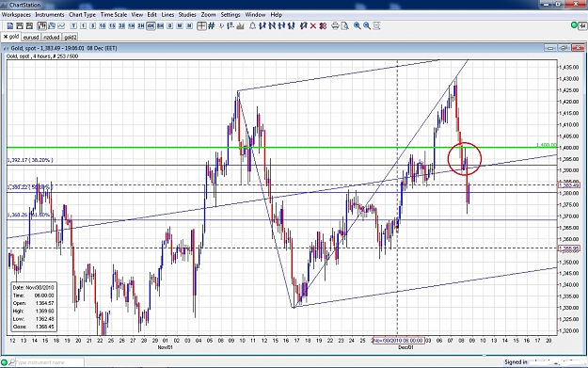Screen dimensions: 588x368
Task: Click the 1,383.49 current price tag
Action: pyautogui.click(x=569, y=185)
